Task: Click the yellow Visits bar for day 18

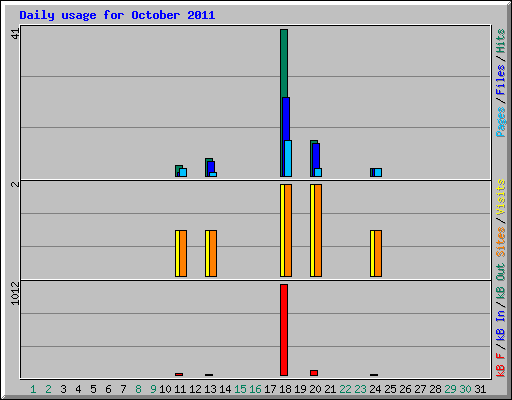Action: [x=282, y=230]
